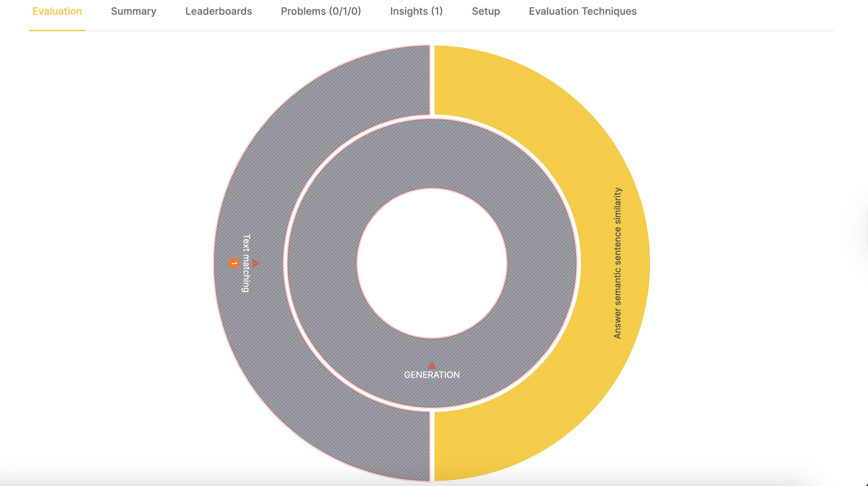Image resolution: width=868 pixels, height=486 pixels.
Task: Switch to the Setup tab
Action: (x=486, y=11)
